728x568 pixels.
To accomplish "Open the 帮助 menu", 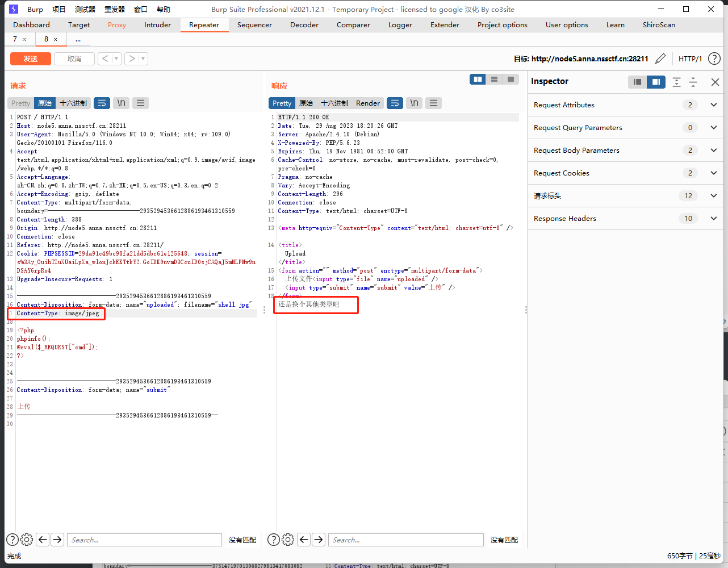I will coord(164,9).
